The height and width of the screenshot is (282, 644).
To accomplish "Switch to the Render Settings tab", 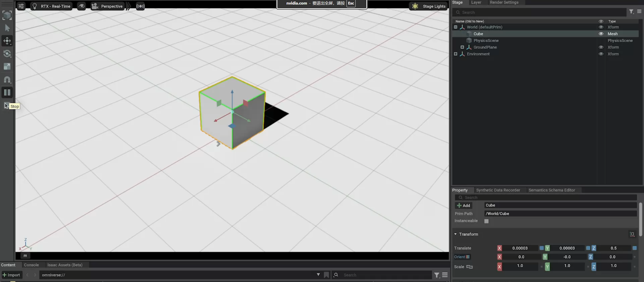I will (504, 3).
